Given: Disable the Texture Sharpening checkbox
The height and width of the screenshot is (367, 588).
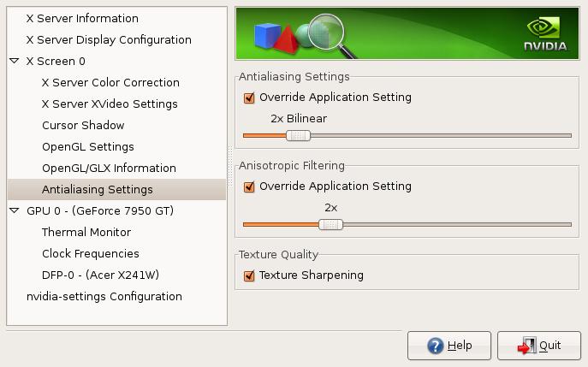Looking at the screenshot, I should click(x=249, y=275).
